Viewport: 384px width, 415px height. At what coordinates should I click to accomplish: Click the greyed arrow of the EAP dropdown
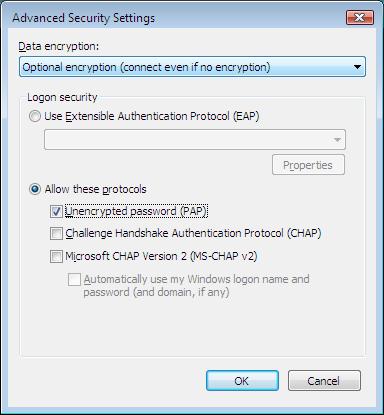337,140
